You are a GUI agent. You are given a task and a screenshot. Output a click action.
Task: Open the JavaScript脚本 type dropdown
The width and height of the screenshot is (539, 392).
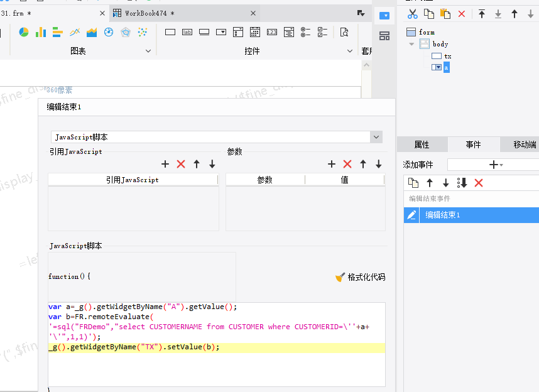376,136
